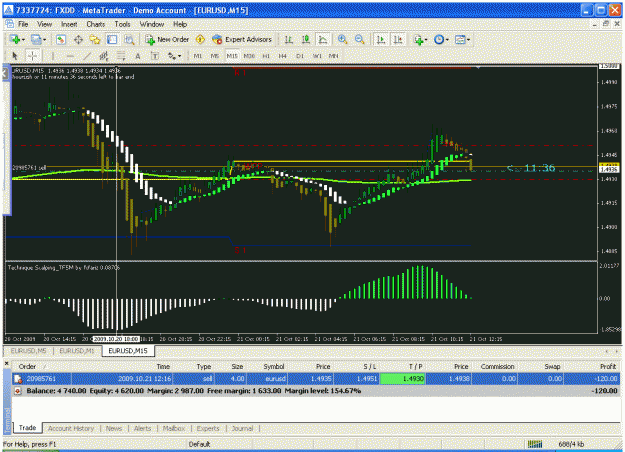
Task: Open the Profiles dropdown
Action: [x=39, y=39]
